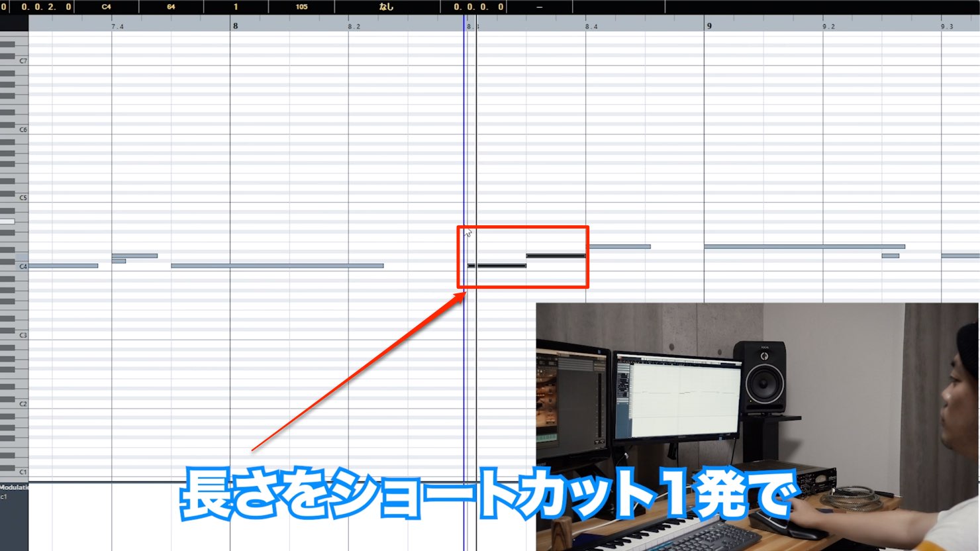The height and width of the screenshot is (551, 980).
Task: Click ruler position 9.2
Action: pyautogui.click(x=828, y=26)
